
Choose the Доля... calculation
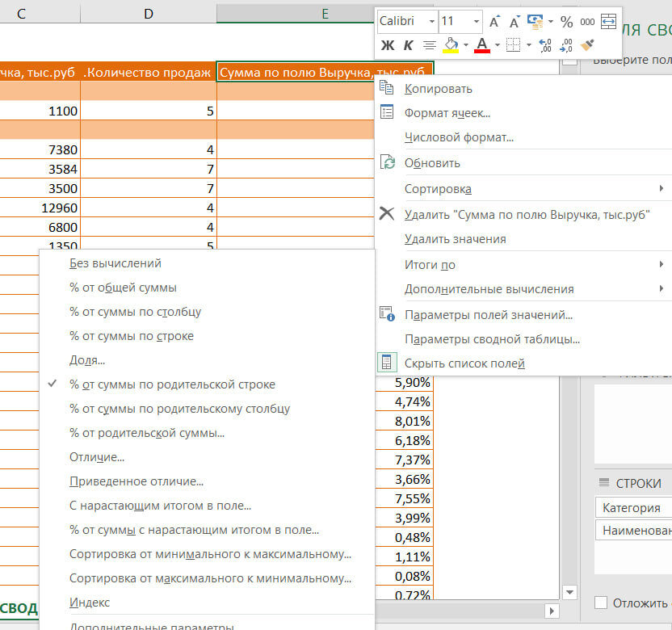tap(87, 360)
